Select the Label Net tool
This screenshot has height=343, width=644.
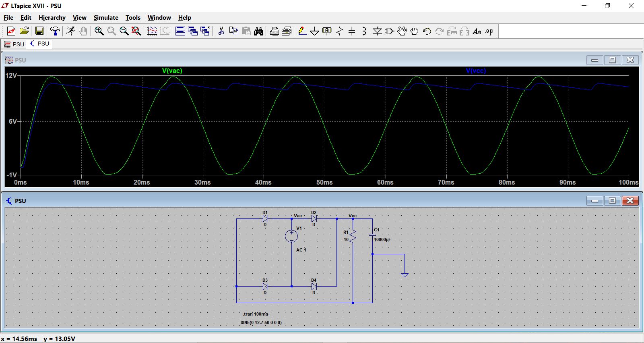click(x=327, y=31)
